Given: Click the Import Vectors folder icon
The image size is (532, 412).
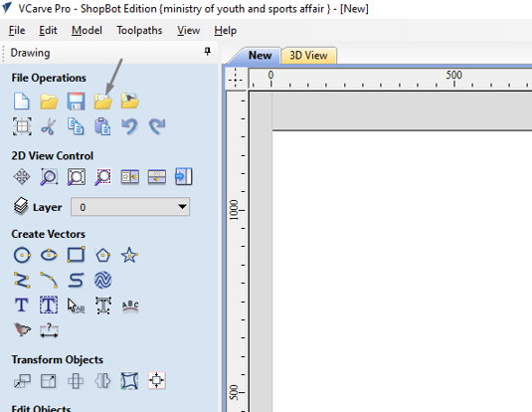Looking at the screenshot, I should 103,102.
